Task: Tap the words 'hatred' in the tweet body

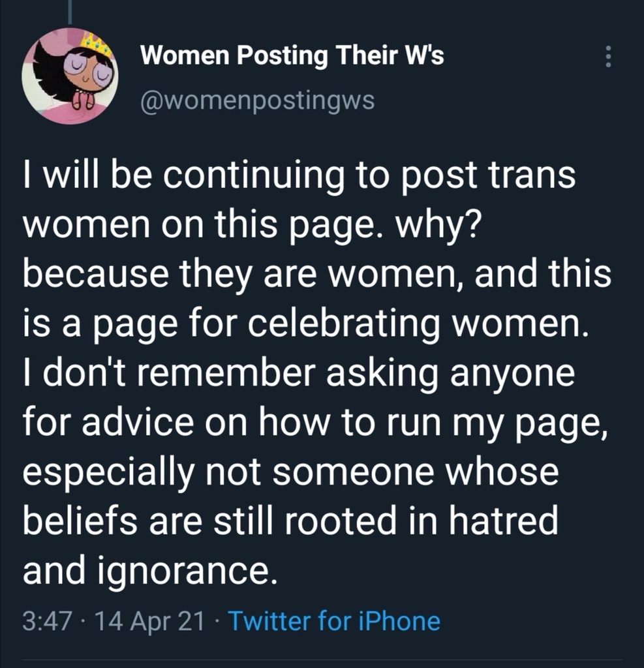Action: [x=503, y=520]
